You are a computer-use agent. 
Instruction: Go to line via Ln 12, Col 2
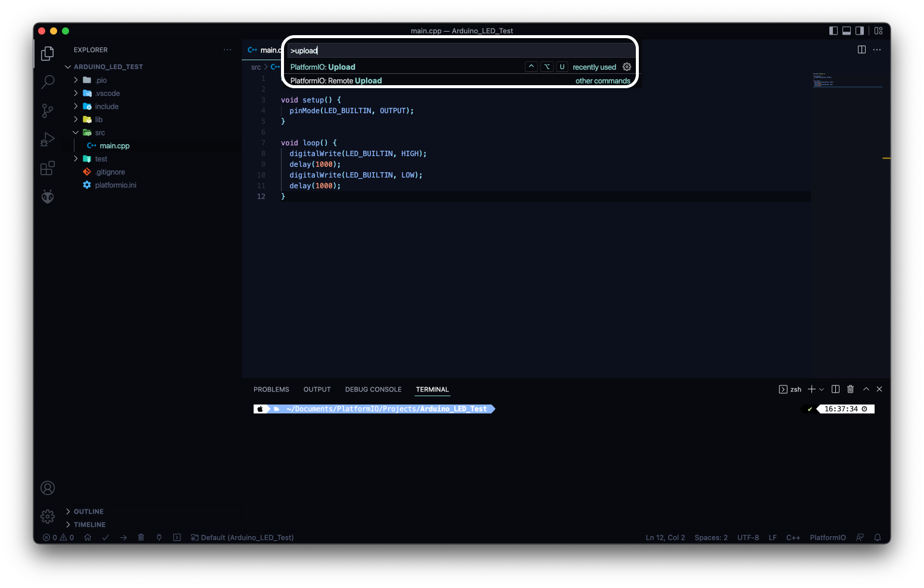click(665, 537)
